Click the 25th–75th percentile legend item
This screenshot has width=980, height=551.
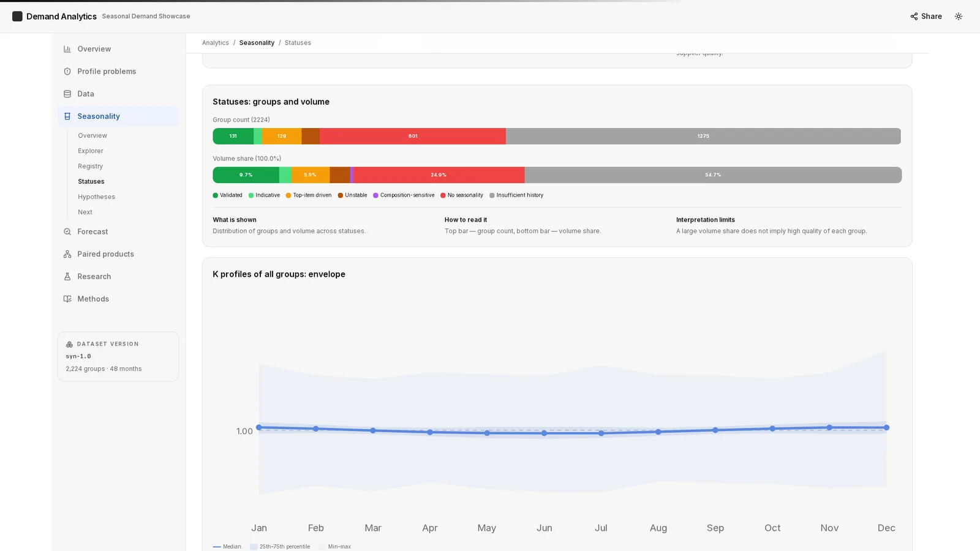280,547
